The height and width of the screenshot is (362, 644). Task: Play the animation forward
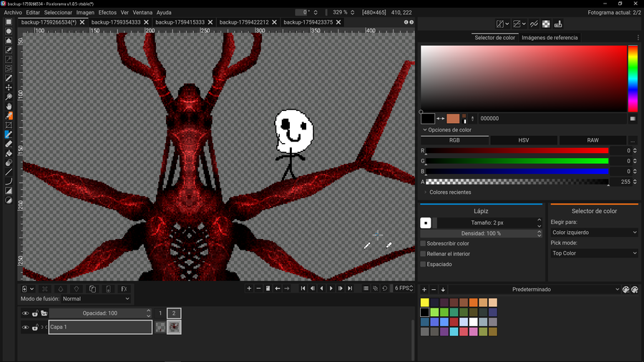tap(331, 288)
